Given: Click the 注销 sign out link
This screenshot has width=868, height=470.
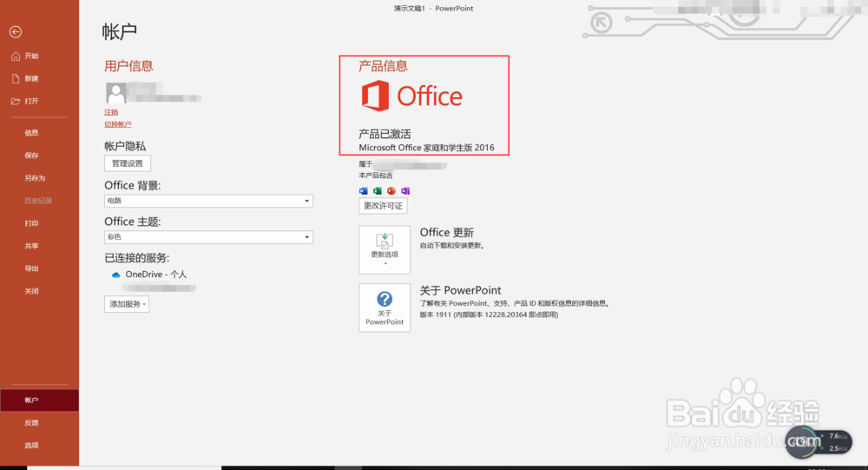Looking at the screenshot, I should coord(111,113).
